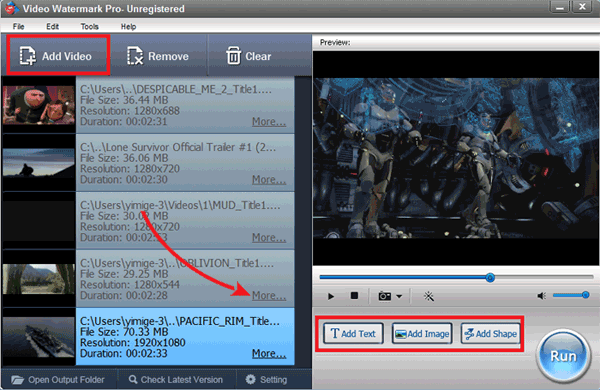This screenshot has width=600, height=390.
Task: Click Add Text watermark button
Action: coord(353,333)
